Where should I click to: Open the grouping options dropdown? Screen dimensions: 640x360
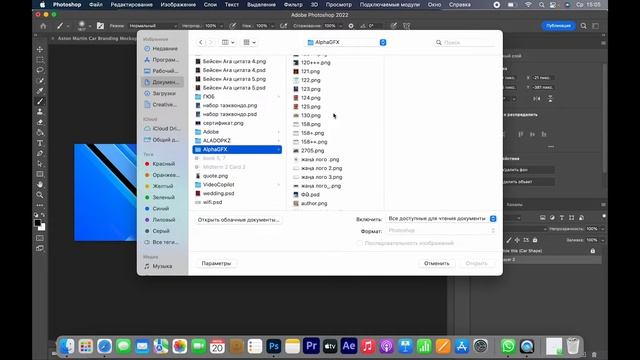coord(249,42)
